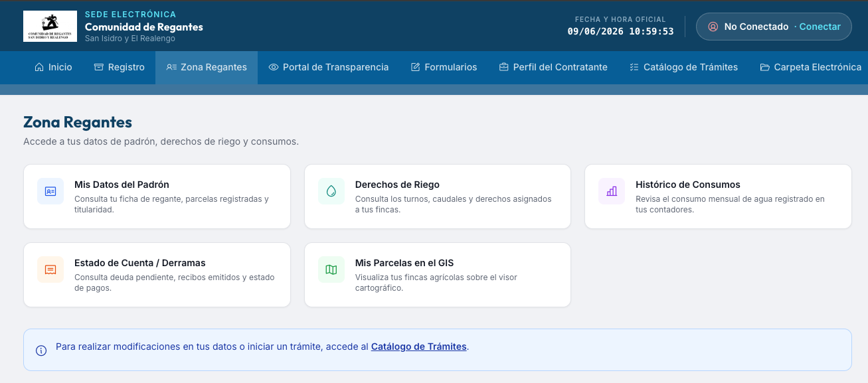This screenshot has height=383, width=868.
Task: Go to the Inicio menu item
Action: [53, 67]
